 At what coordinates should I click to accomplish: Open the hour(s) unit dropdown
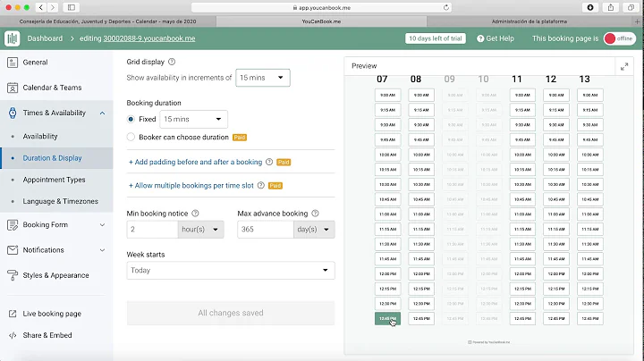200,230
